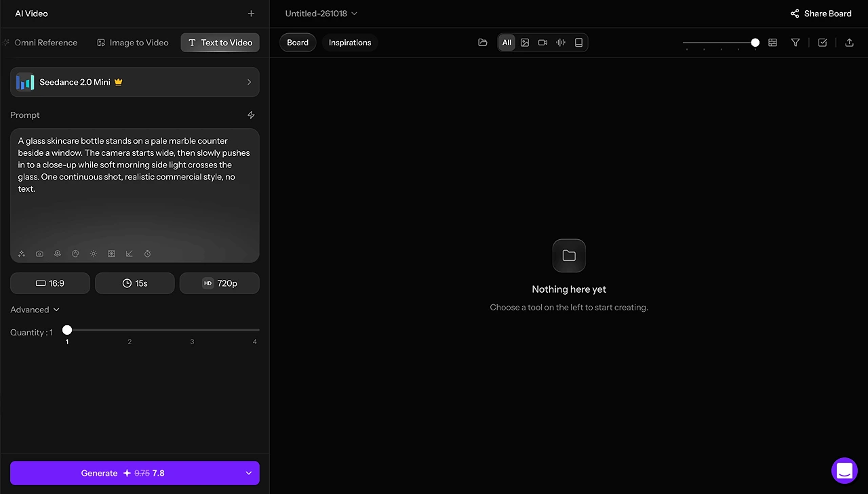The width and height of the screenshot is (868, 494).
Task: Click the lightning bolt icon beside Prompt
Action: pos(251,115)
